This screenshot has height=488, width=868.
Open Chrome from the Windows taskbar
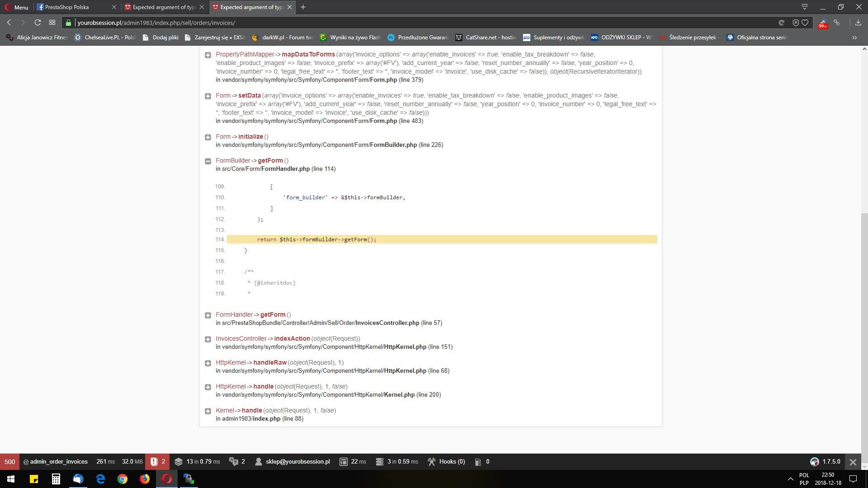(123, 479)
